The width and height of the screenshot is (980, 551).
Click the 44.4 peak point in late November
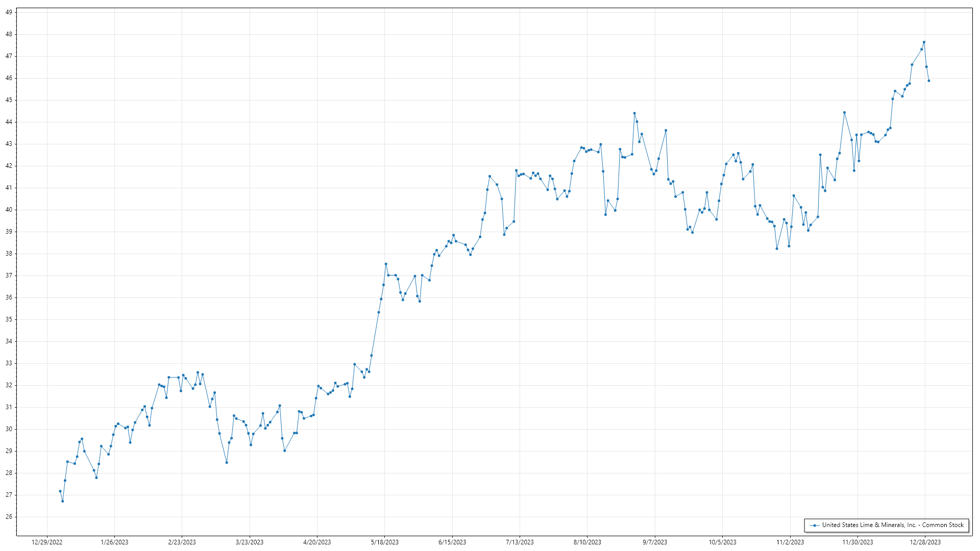coord(844,112)
